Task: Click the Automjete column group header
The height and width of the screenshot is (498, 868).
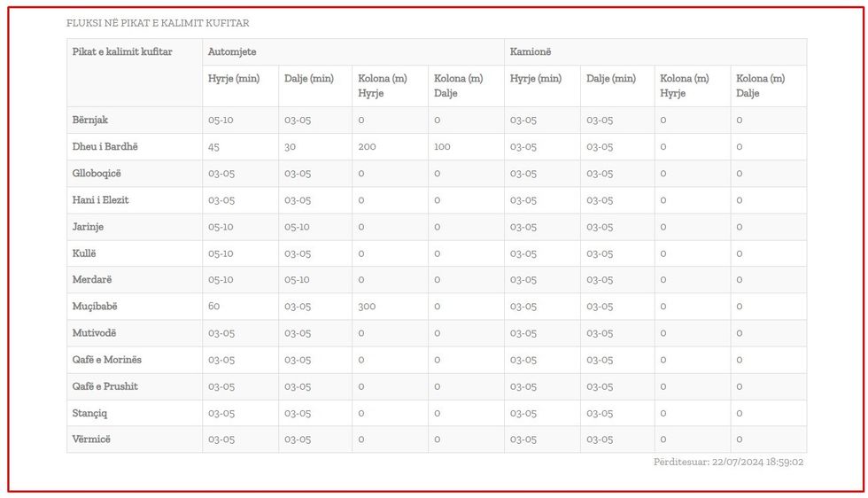Action: pos(232,52)
